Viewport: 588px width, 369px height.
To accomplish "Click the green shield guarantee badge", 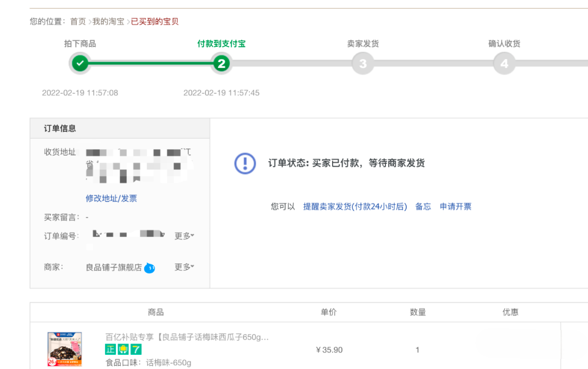I will pos(123,349).
